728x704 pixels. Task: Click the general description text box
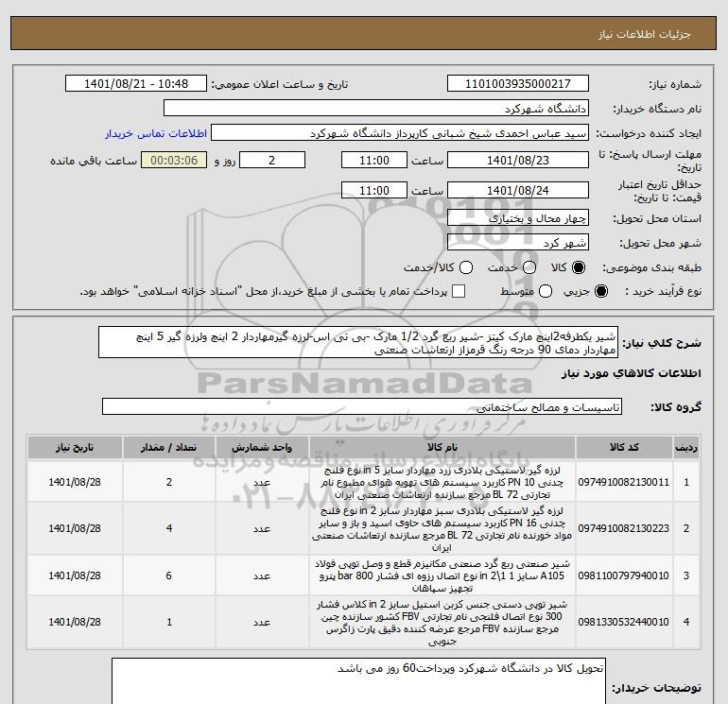(x=358, y=342)
